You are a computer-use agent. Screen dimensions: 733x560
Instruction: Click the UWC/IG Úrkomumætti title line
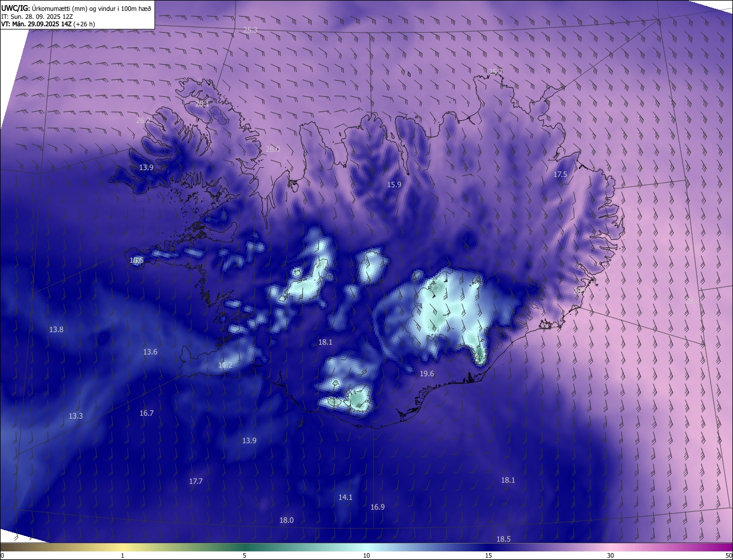coord(76,7)
